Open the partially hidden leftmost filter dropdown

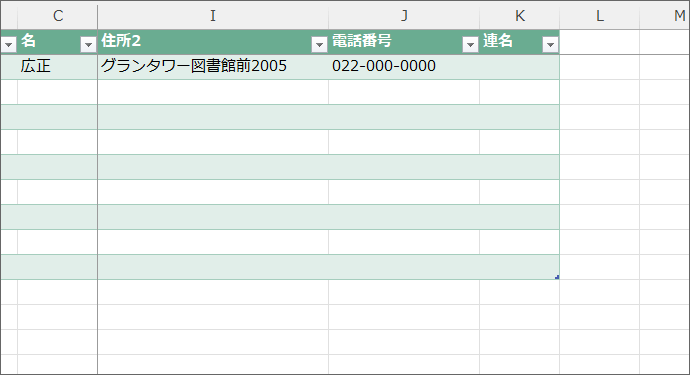(8, 44)
